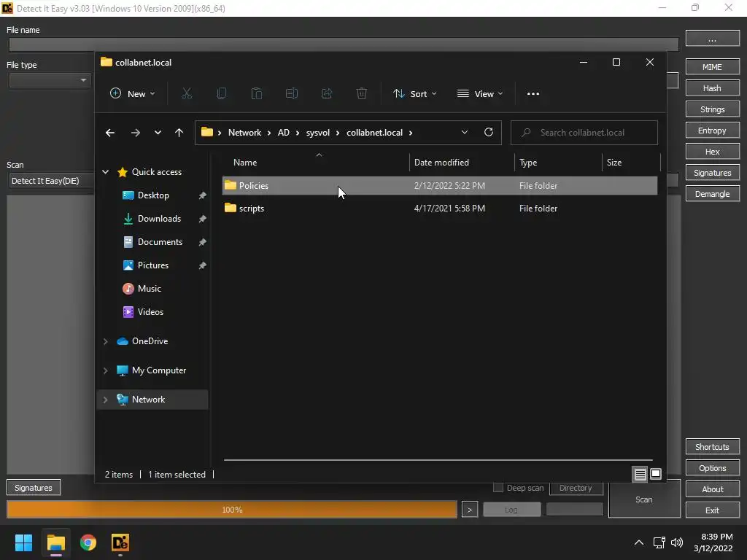The image size is (747, 560).
Task: Click the MIME button in Detect It Easy
Action: [712, 67]
